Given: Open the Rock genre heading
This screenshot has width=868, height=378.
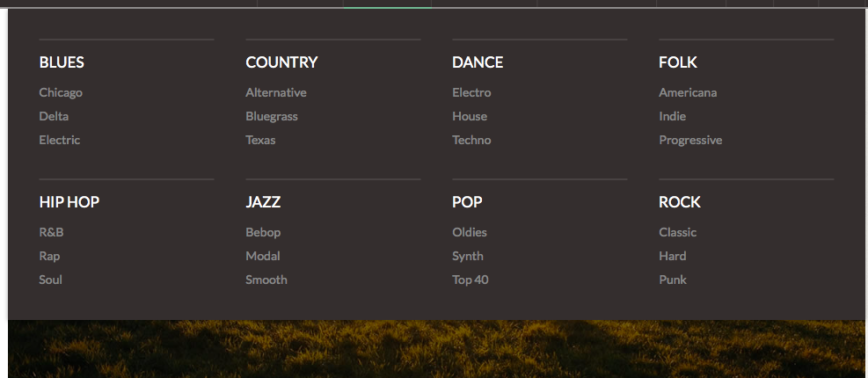Looking at the screenshot, I should click(x=680, y=202).
